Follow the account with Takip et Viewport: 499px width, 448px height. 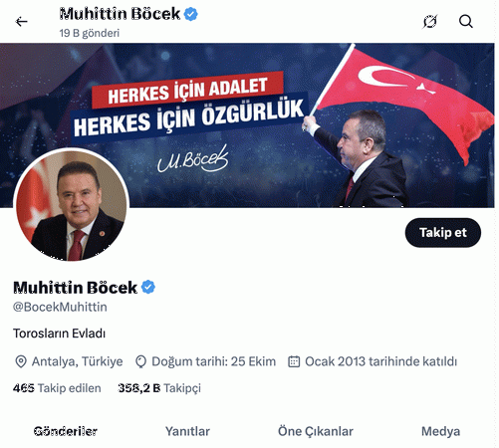pos(443,233)
